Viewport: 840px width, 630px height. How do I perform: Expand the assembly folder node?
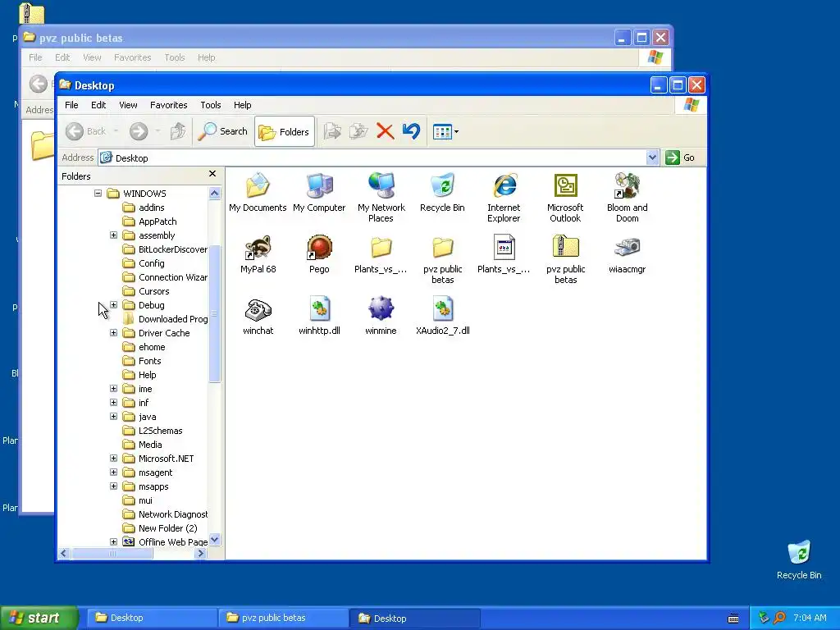(113, 235)
